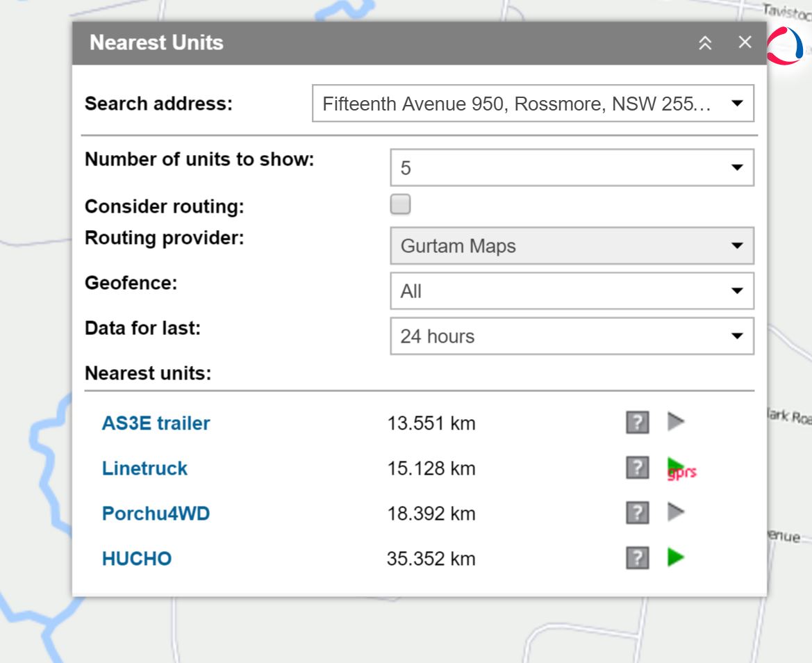The height and width of the screenshot is (663, 812).
Task: Click the green arrow icon for HUCHO
Action: click(x=675, y=557)
